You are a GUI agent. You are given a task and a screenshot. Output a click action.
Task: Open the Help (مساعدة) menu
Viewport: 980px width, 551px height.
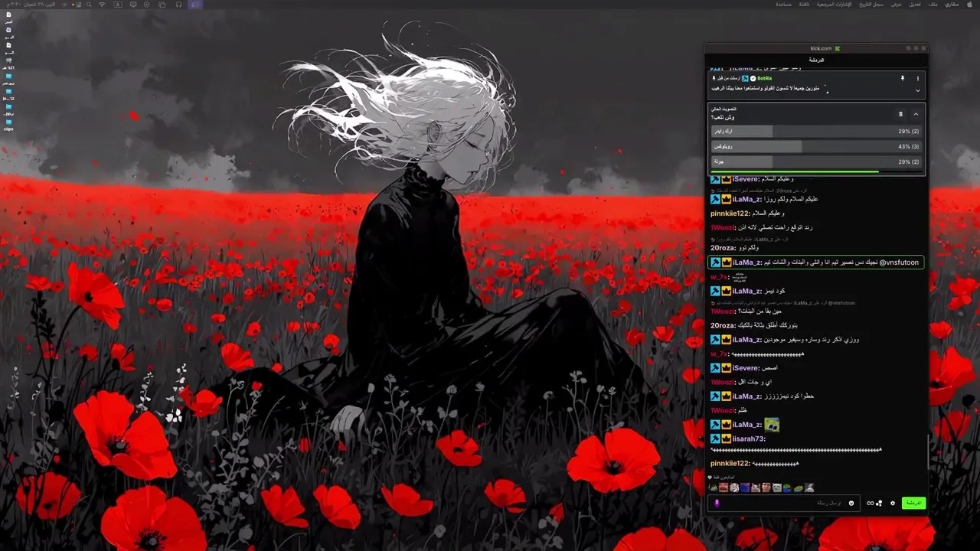(x=783, y=5)
